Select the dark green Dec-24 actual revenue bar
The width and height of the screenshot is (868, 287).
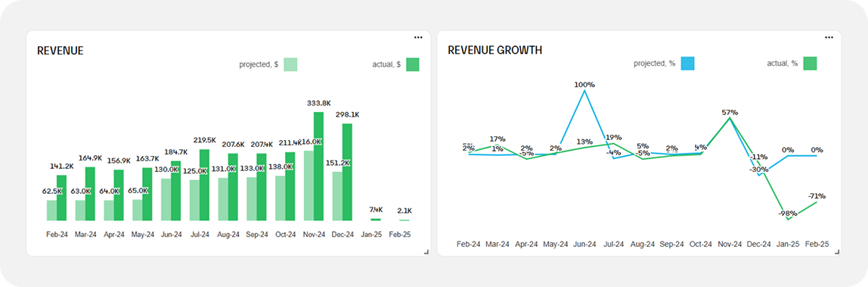347,172
